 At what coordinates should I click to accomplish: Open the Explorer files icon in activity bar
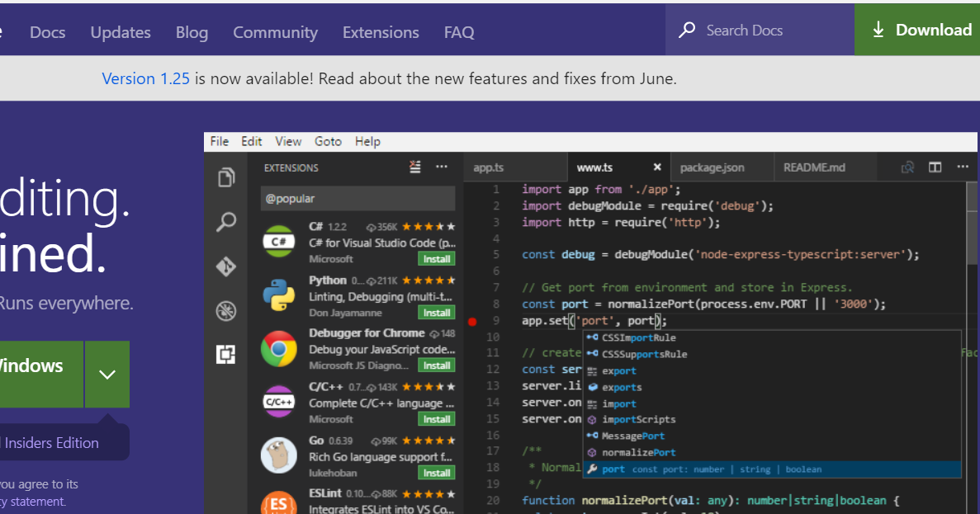coord(226,177)
